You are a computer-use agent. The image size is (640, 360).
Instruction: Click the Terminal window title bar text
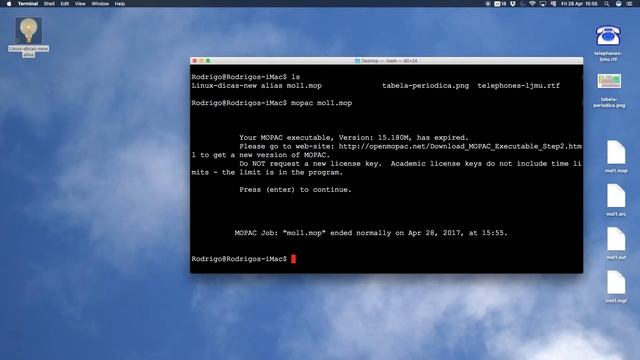(x=389, y=61)
